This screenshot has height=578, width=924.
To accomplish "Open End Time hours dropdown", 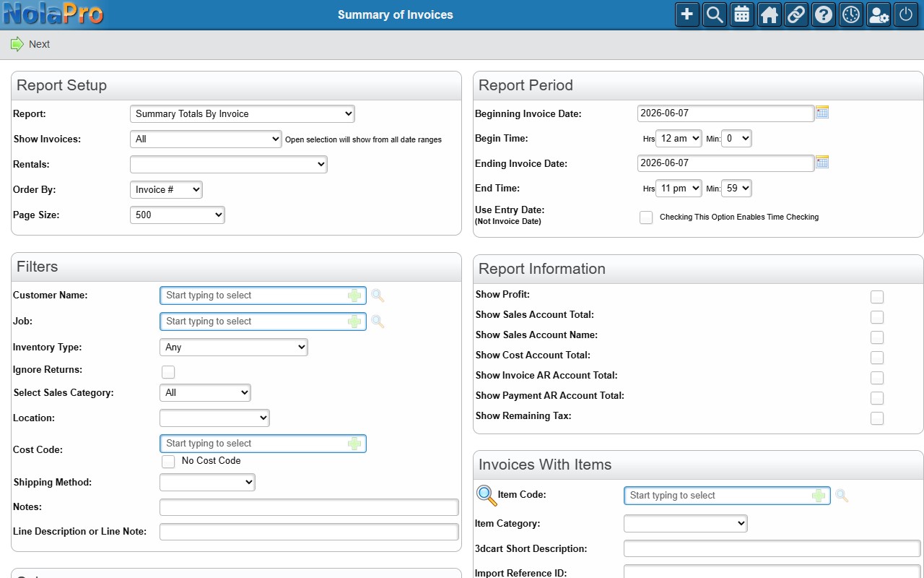I will [679, 188].
